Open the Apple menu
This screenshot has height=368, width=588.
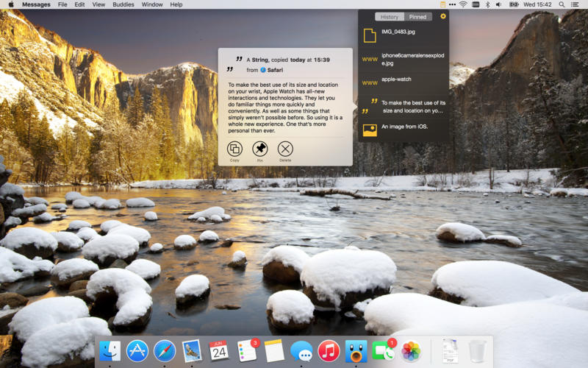(11, 4)
